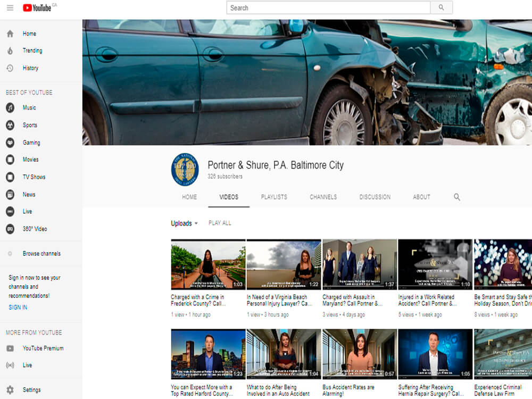The width and height of the screenshot is (532, 399).
Task: Open YouTube Premium link
Action: 43,348
